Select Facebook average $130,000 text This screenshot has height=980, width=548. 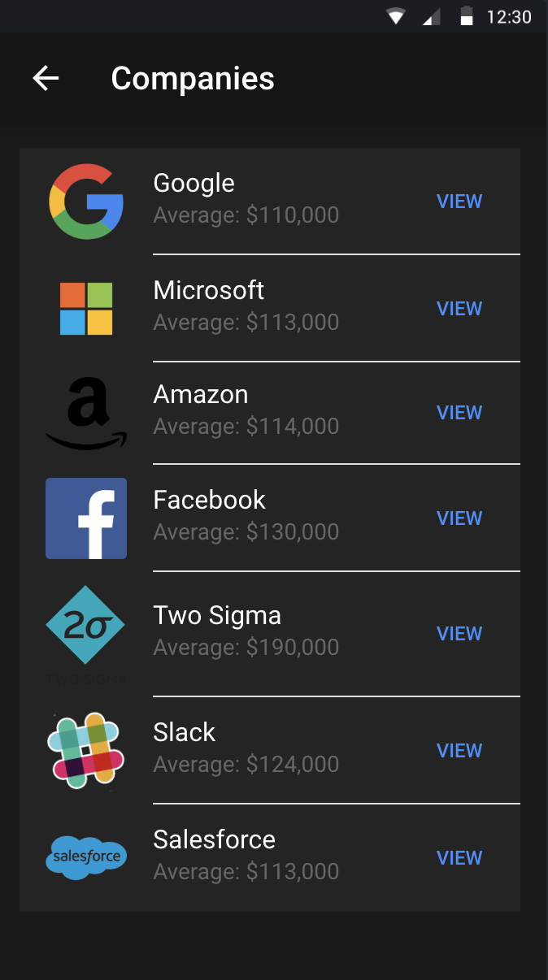(246, 532)
